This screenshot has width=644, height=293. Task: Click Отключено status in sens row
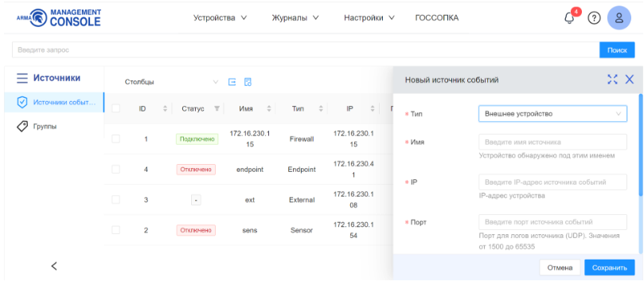[196, 230]
